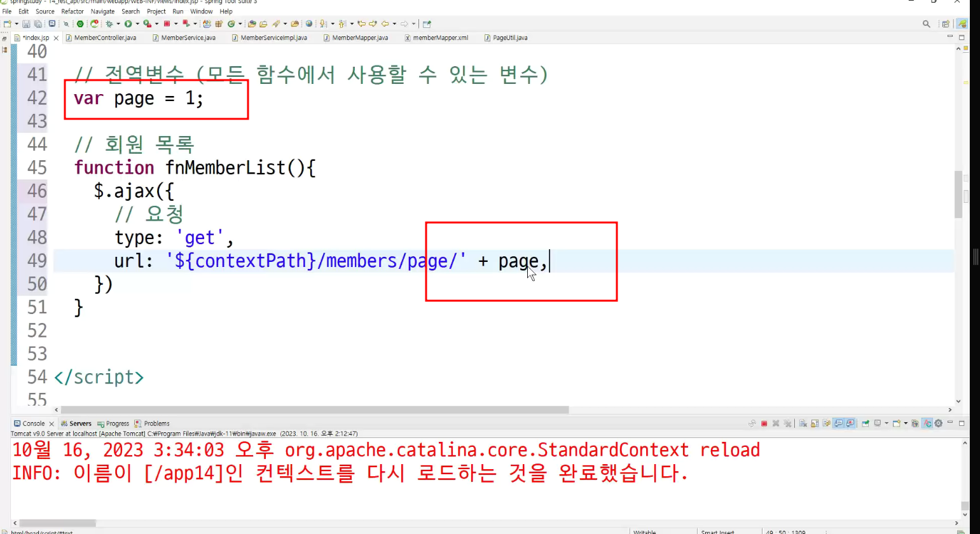The image size is (980, 534).
Task: Go forward with the grey right arrow
Action: 404,24
